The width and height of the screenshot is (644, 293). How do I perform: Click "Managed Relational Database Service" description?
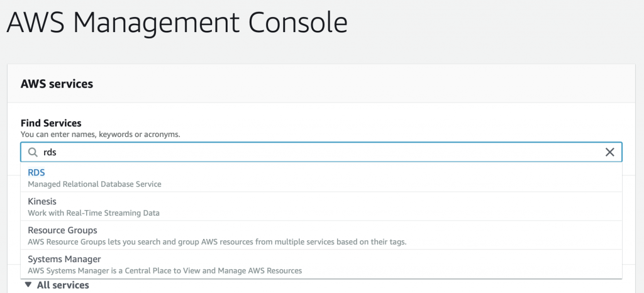coord(94,184)
